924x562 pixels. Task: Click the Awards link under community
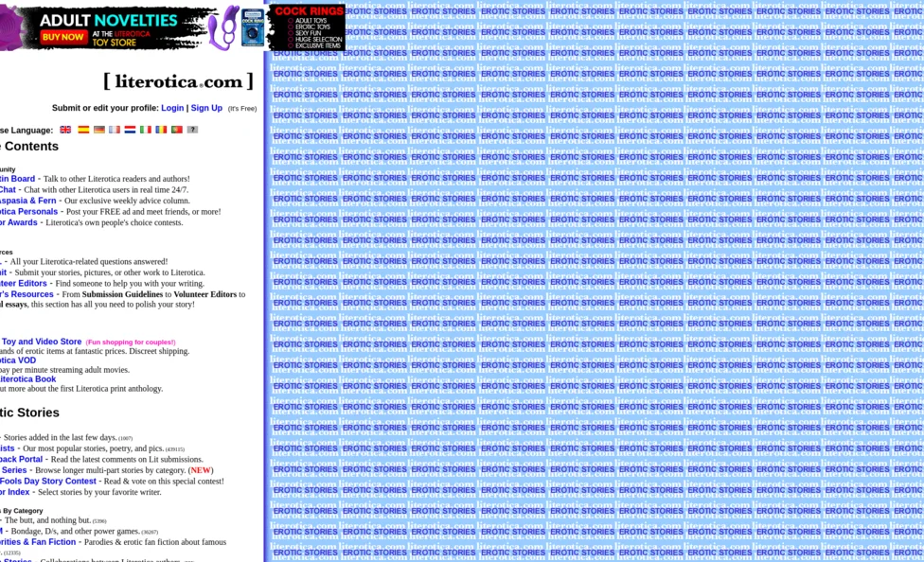[x=18, y=222]
